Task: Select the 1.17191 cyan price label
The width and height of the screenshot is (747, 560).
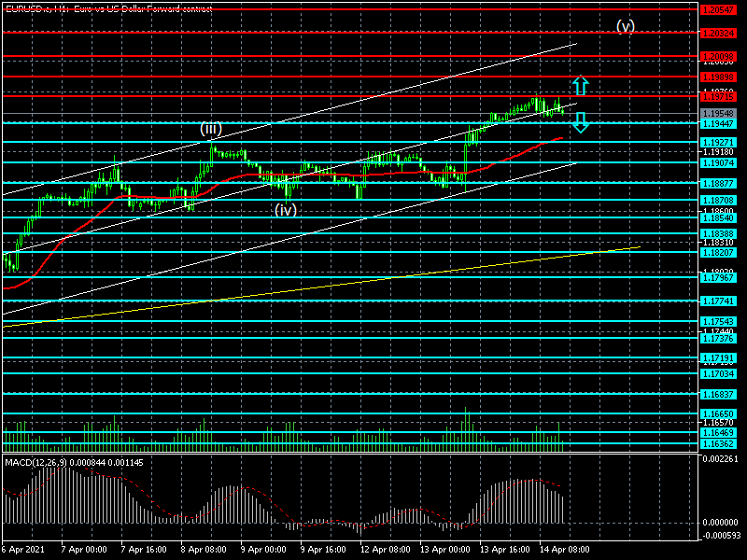Action: [718, 357]
